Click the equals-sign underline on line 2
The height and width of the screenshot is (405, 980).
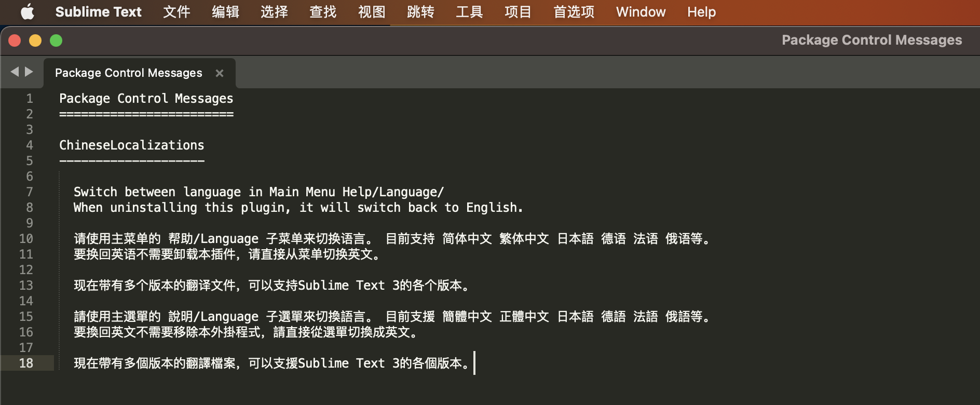click(x=146, y=114)
